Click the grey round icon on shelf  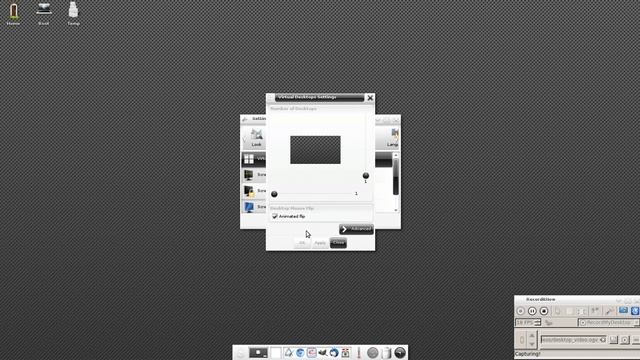click(373, 353)
